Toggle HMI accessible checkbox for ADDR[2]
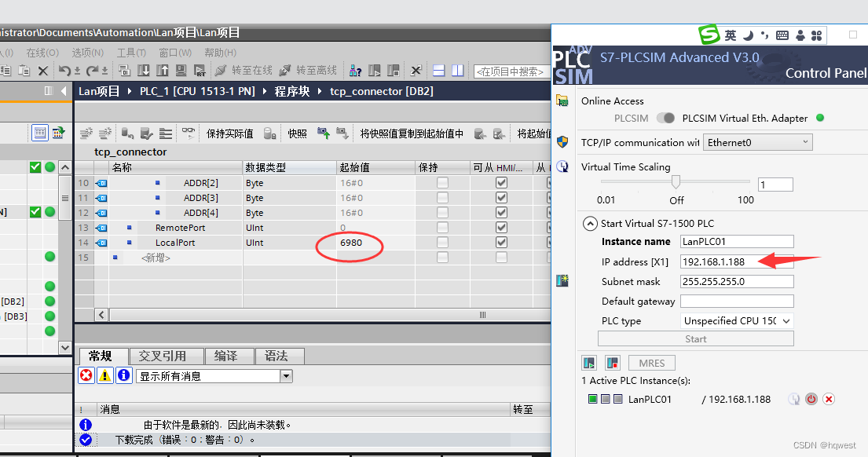Viewport: 868px width, 457px height. coord(501,183)
